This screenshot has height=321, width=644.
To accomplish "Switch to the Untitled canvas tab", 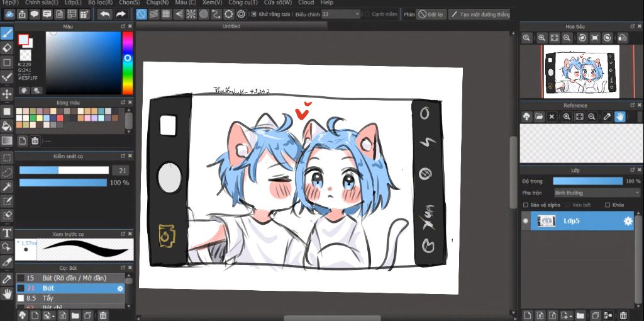I will (231, 26).
